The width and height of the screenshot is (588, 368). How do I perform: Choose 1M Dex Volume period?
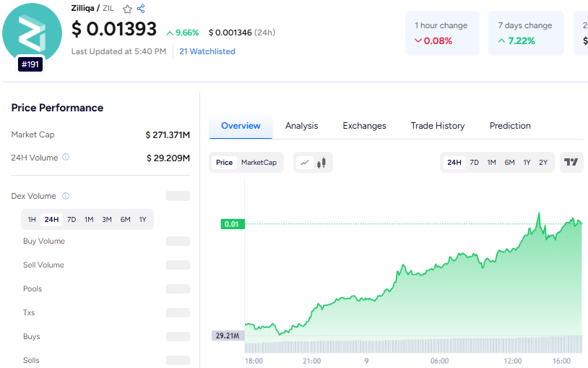point(89,219)
